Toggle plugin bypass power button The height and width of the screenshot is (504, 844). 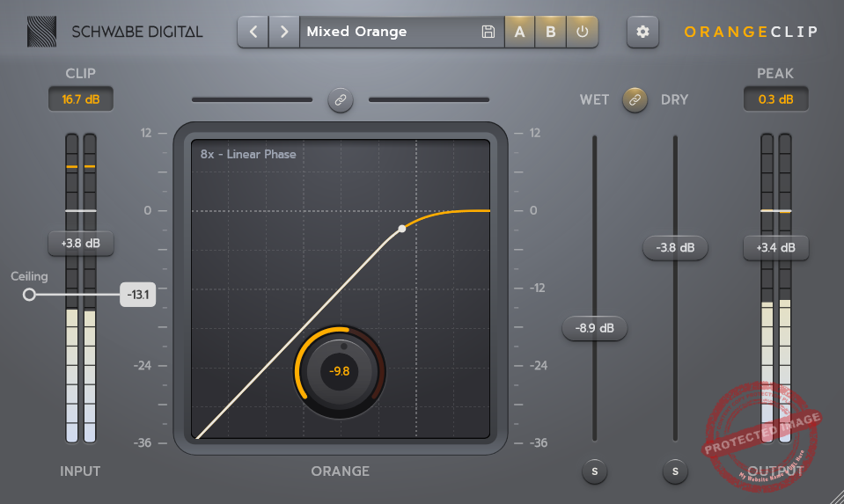[582, 32]
